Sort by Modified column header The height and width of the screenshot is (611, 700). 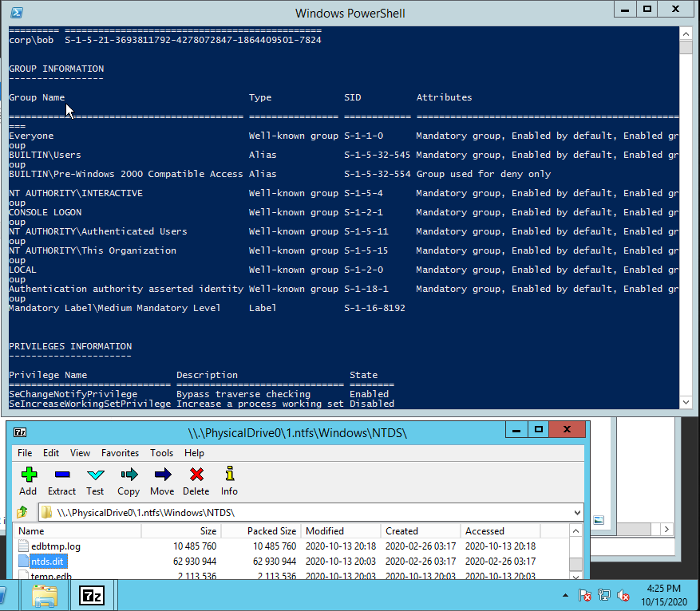pos(341,530)
